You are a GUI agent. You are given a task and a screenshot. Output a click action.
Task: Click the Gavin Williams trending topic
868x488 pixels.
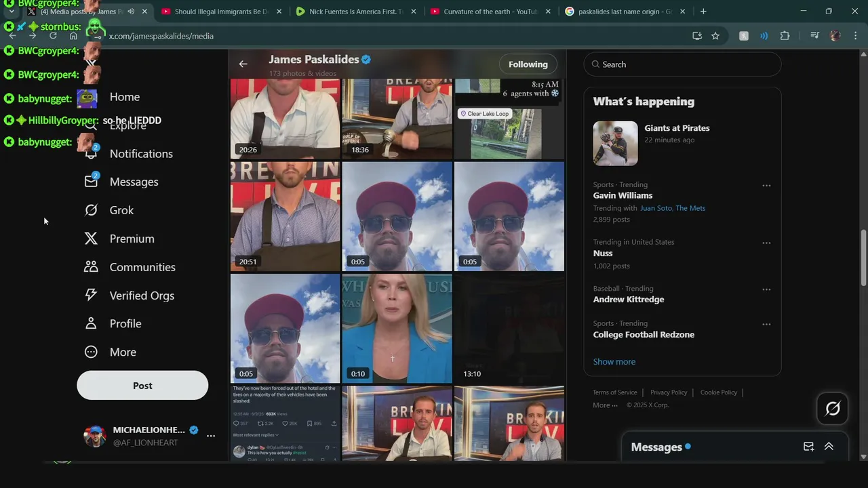623,195
